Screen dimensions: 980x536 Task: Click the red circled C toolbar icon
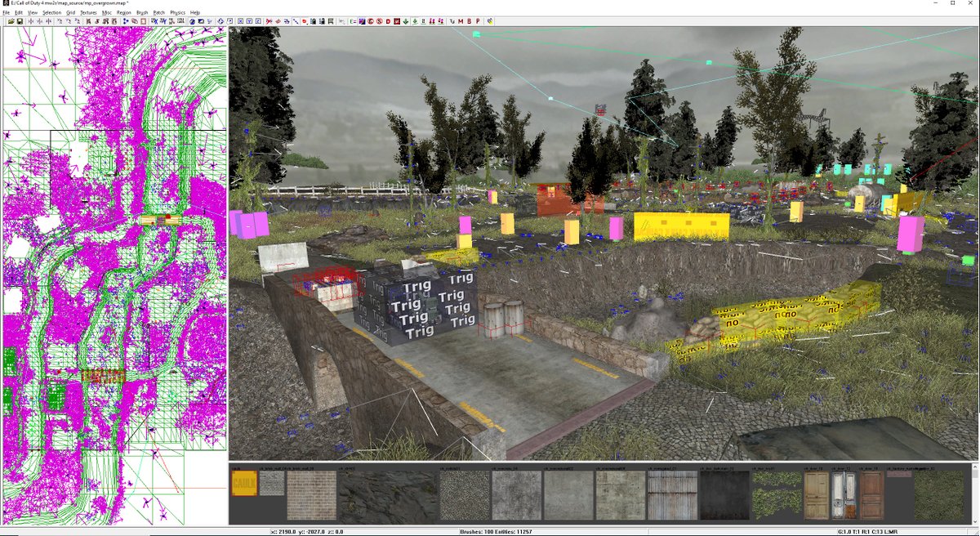point(370,21)
